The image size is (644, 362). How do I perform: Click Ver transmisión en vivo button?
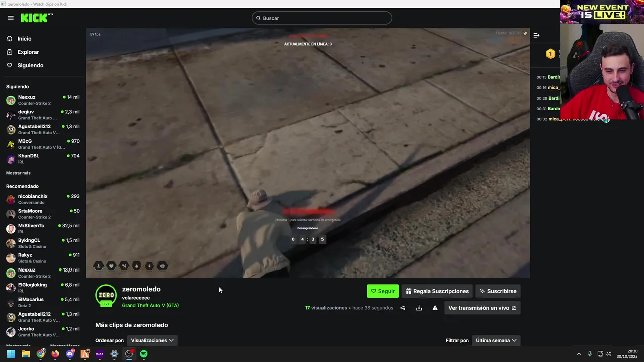482,308
